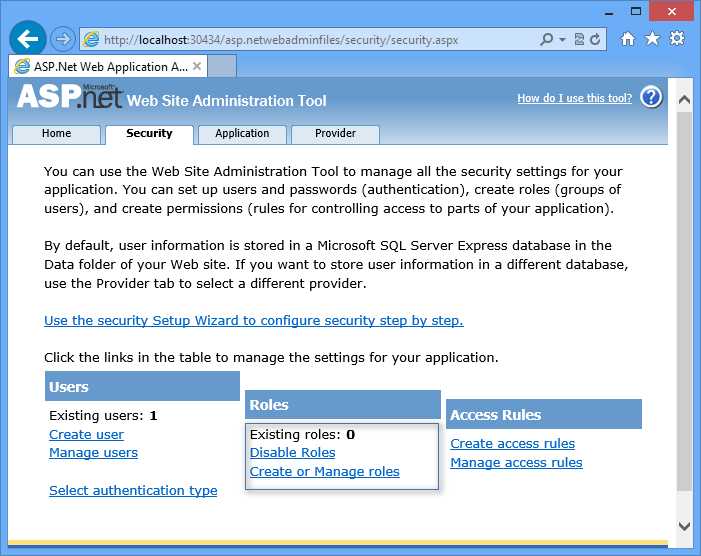Click 'Web Site Administration Tool' title text

click(227, 101)
